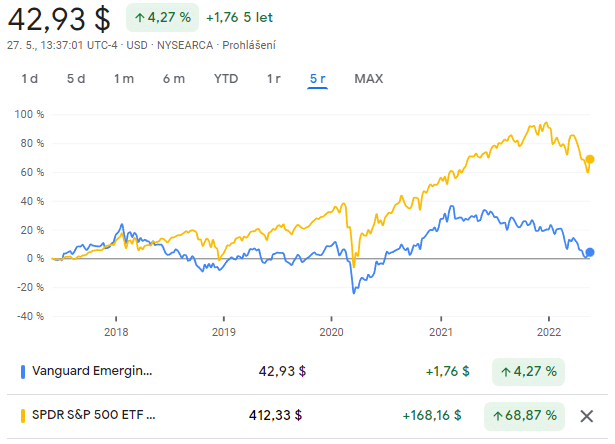615x444 pixels.
Task: Click the yellow endpoint dot on chart
Action: point(590,159)
